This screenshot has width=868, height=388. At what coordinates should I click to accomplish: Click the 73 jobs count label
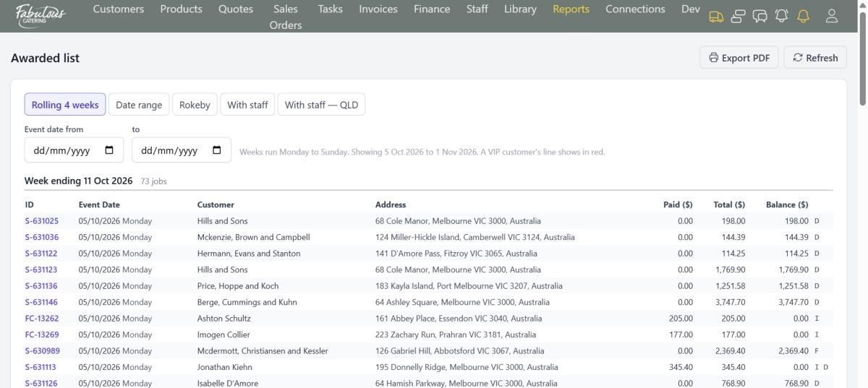[x=153, y=181]
